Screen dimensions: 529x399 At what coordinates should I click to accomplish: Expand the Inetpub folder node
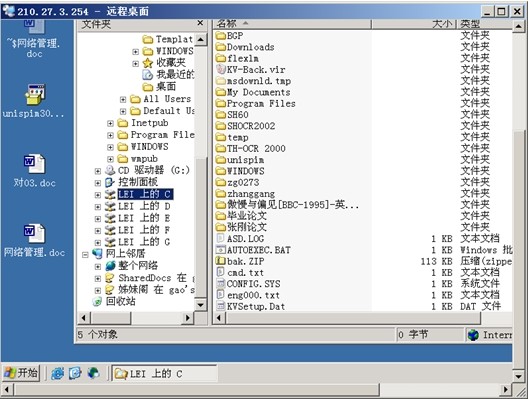point(110,123)
